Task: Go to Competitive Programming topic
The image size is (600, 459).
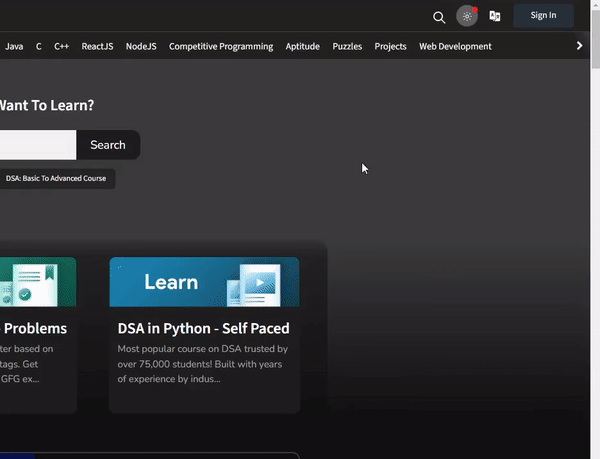Action: click(x=221, y=46)
